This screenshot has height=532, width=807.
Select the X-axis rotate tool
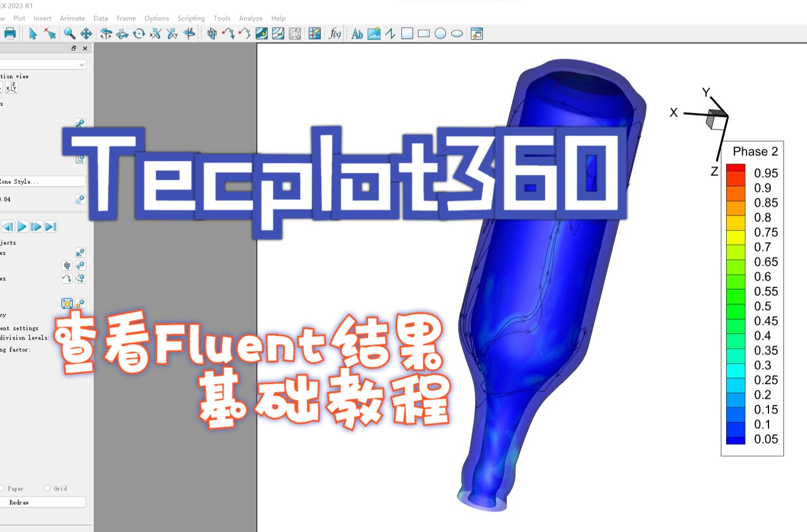155,34
